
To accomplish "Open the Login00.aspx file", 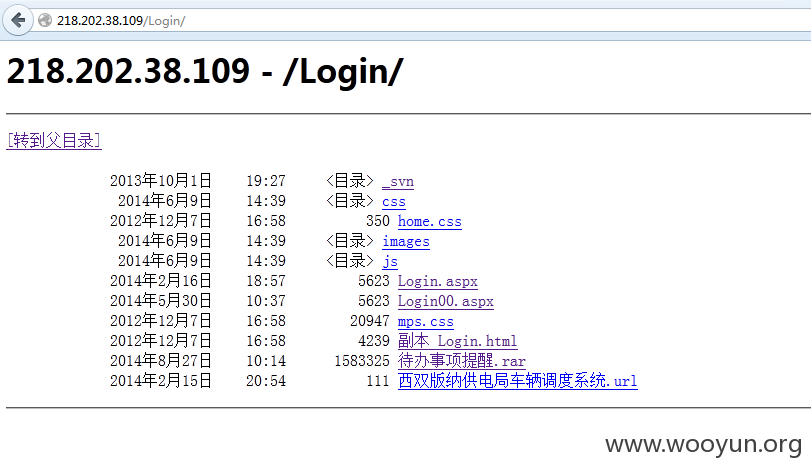I will pos(446,301).
